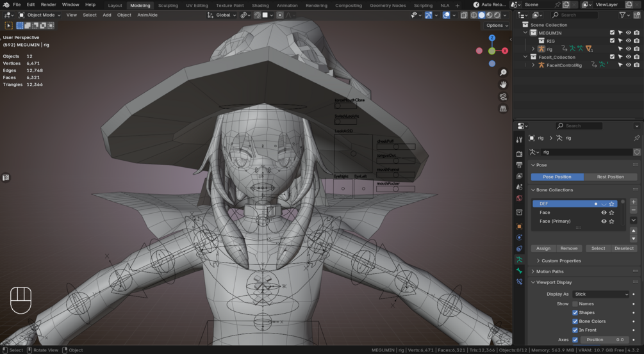
Task: Remove bone collection with minus button
Action: coord(633,210)
